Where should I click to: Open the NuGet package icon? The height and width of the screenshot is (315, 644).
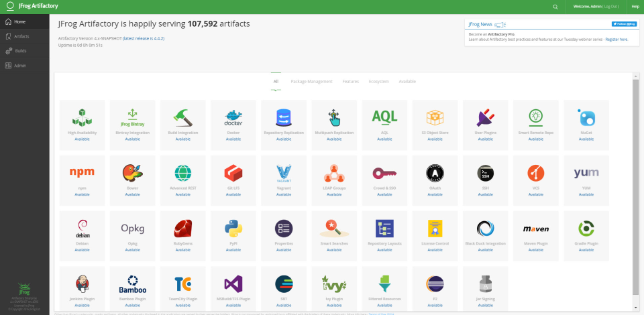click(x=586, y=117)
